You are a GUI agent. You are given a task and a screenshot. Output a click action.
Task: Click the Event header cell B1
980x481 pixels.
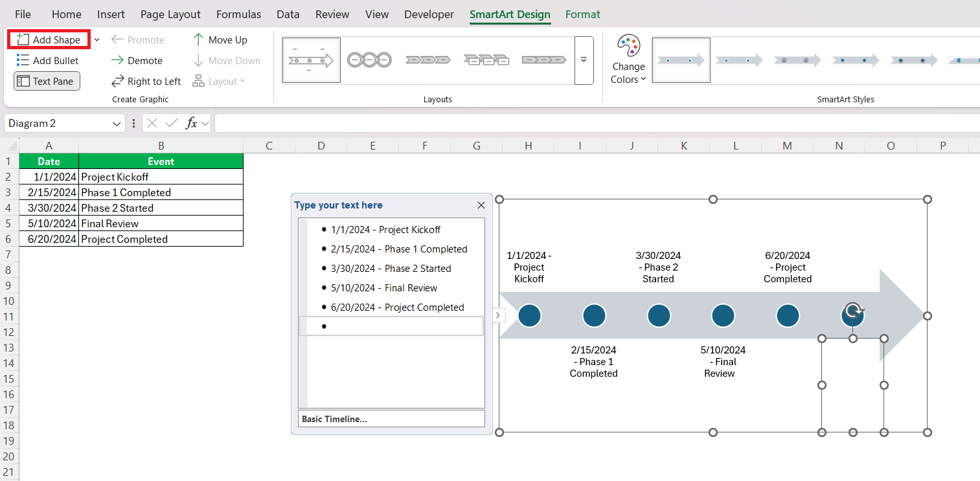[x=161, y=161]
